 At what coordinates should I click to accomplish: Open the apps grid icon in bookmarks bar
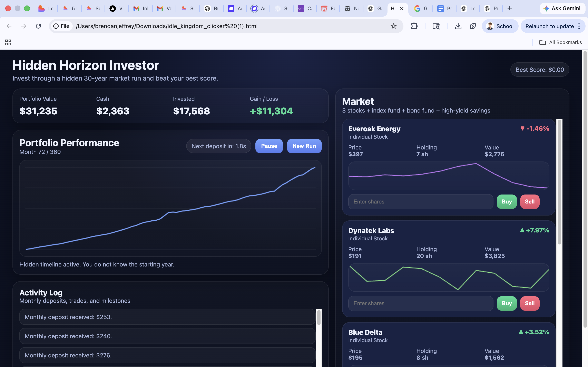click(x=8, y=42)
